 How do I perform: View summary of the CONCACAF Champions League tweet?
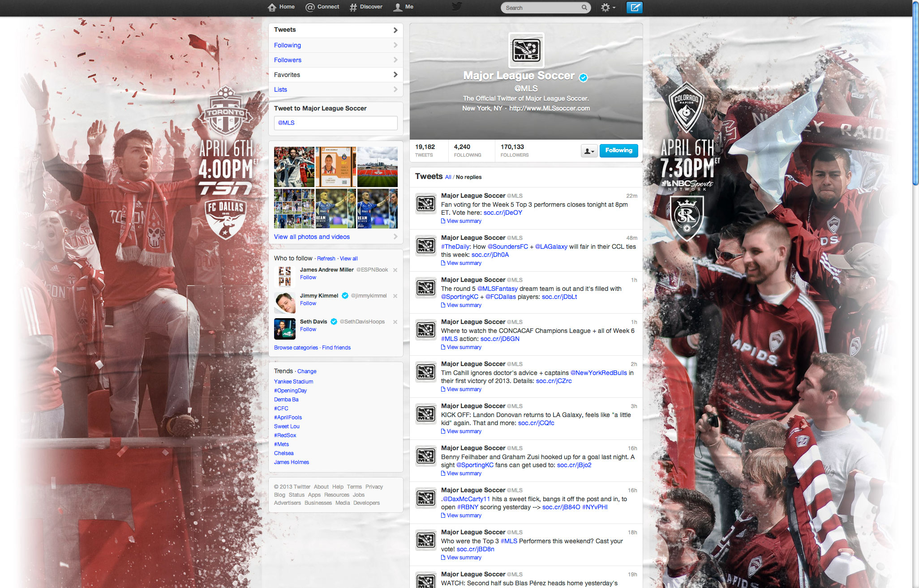[x=461, y=347]
